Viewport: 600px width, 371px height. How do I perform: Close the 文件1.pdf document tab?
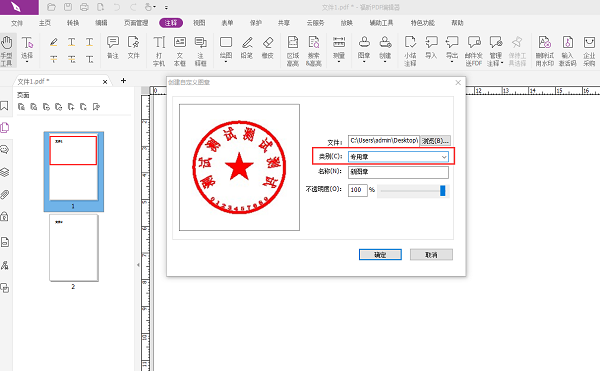(x=105, y=81)
